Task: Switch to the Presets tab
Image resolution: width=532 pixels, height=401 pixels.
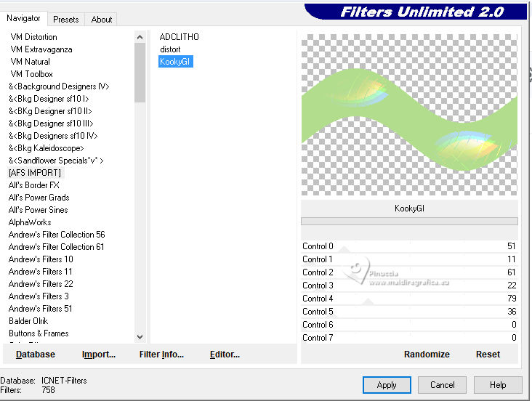Action: point(66,20)
